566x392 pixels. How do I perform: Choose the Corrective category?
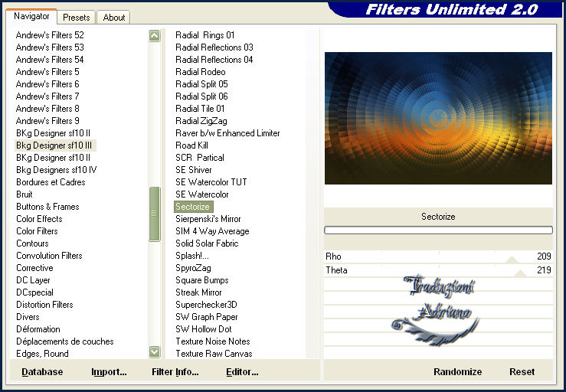click(34, 268)
